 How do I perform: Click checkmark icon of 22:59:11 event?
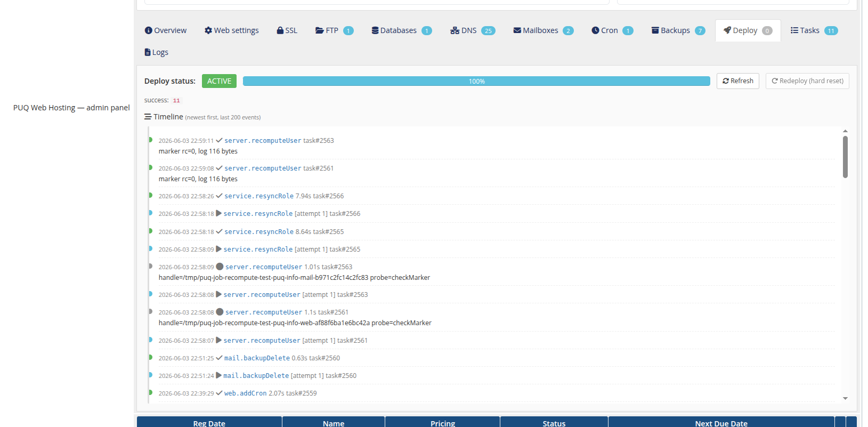219,140
